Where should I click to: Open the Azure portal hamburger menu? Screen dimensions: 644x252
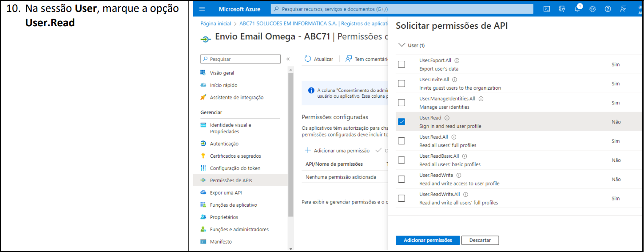click(x=202, y=9)
